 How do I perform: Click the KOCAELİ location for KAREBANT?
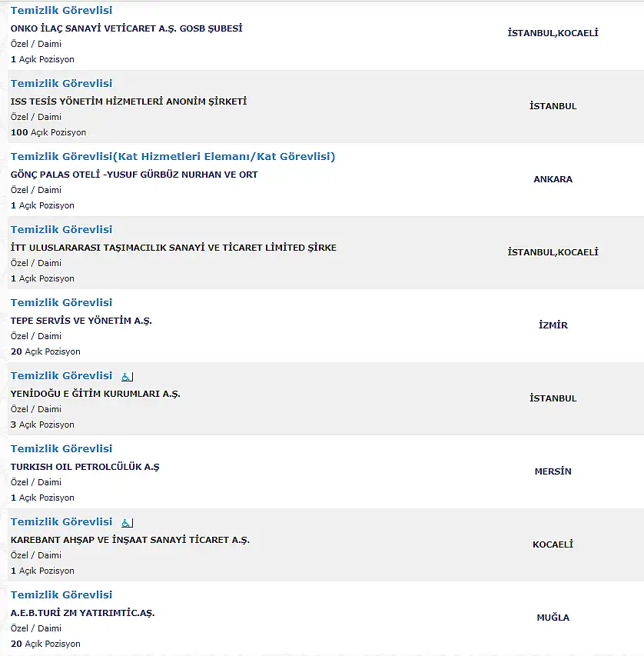tap(553, 544)
